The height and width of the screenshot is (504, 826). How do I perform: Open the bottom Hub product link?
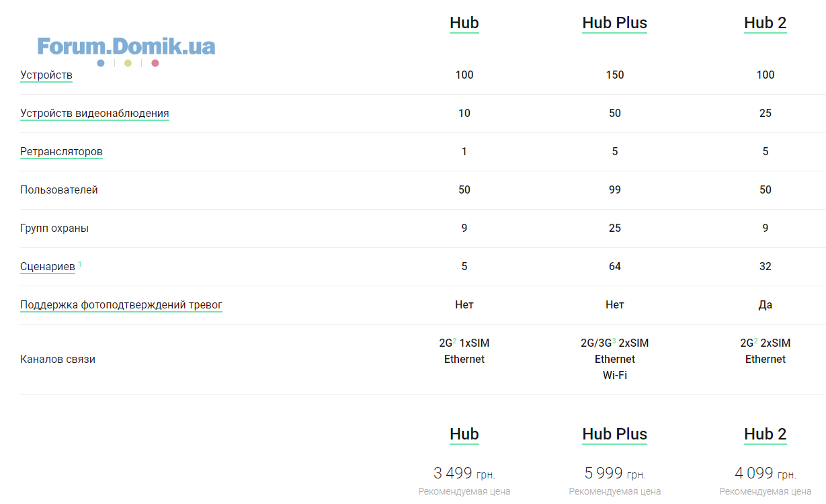464,434
